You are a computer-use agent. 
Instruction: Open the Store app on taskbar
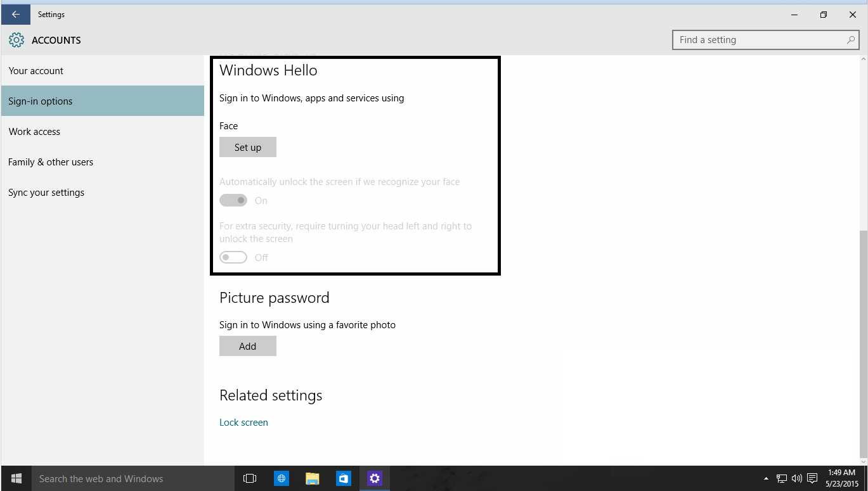pyautogui.click(x=343, y=478)
